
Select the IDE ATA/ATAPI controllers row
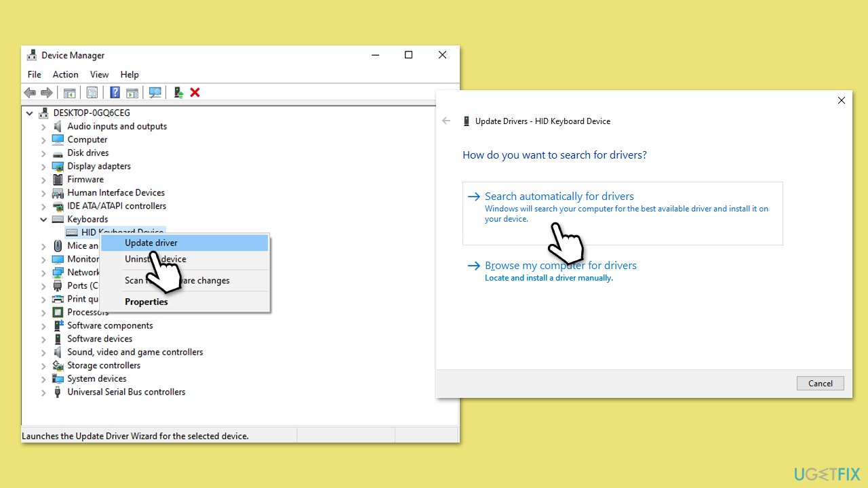coord(117,206)
